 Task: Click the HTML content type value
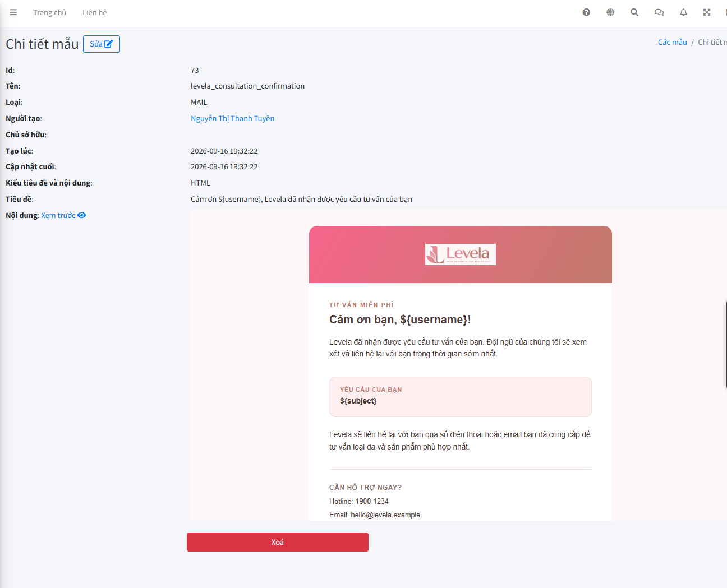(200, 183)
